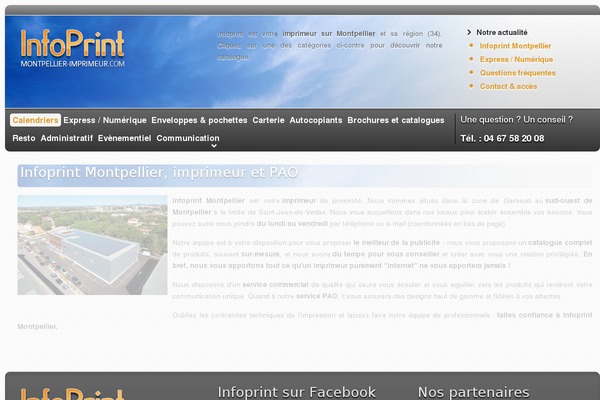Select the Communication menu item

click(188, 138)
